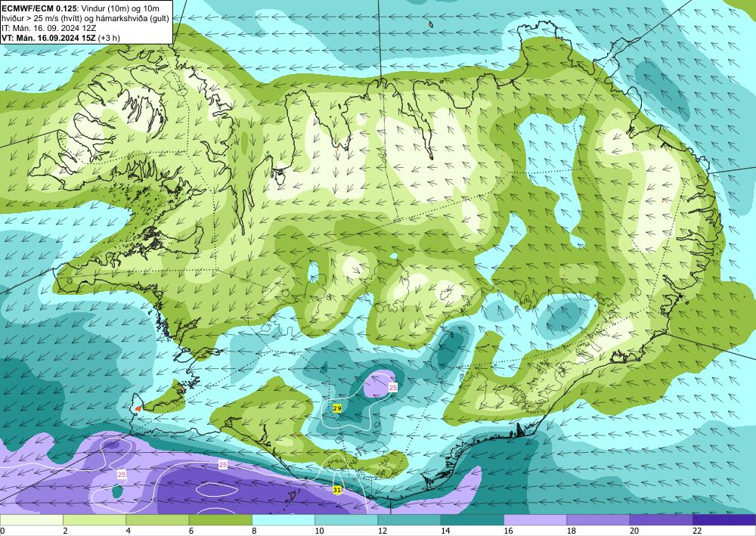Click the "ECMWF/ECM 0.125" title text
The height and width of the screenshot is (536, 756).
(39, 8)
